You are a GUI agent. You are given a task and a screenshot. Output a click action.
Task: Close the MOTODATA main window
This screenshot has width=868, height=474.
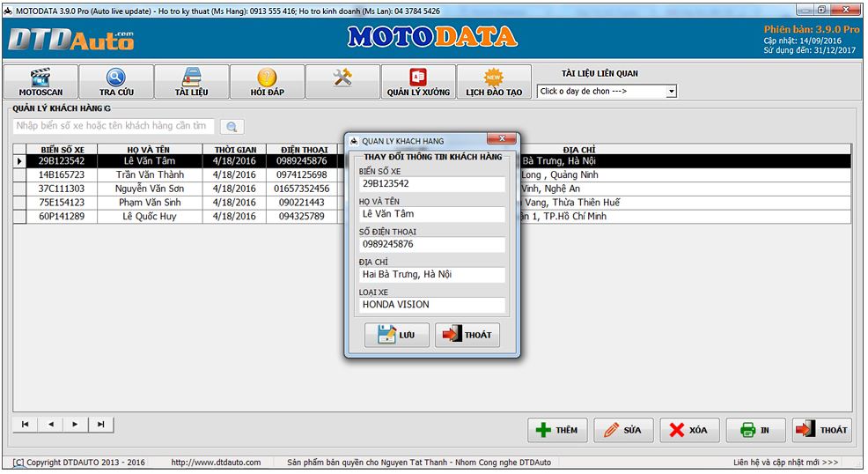point(845,10)
